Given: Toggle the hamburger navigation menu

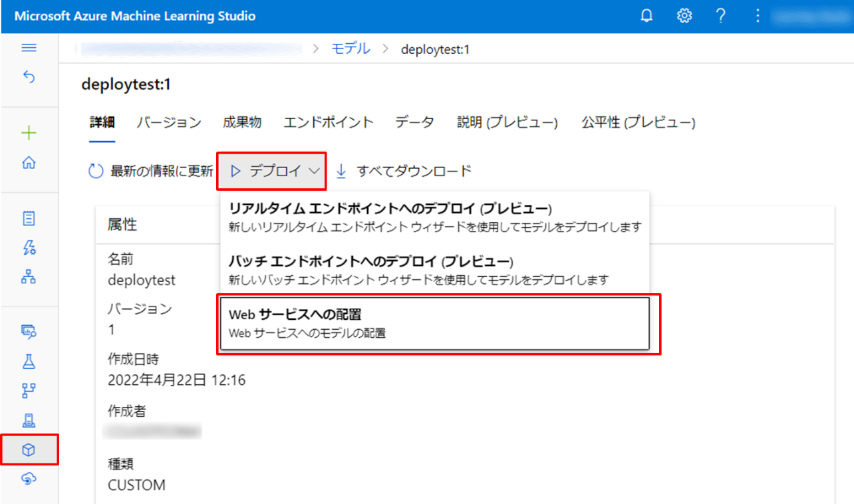Looking at the screenshot, I should 29,48.
